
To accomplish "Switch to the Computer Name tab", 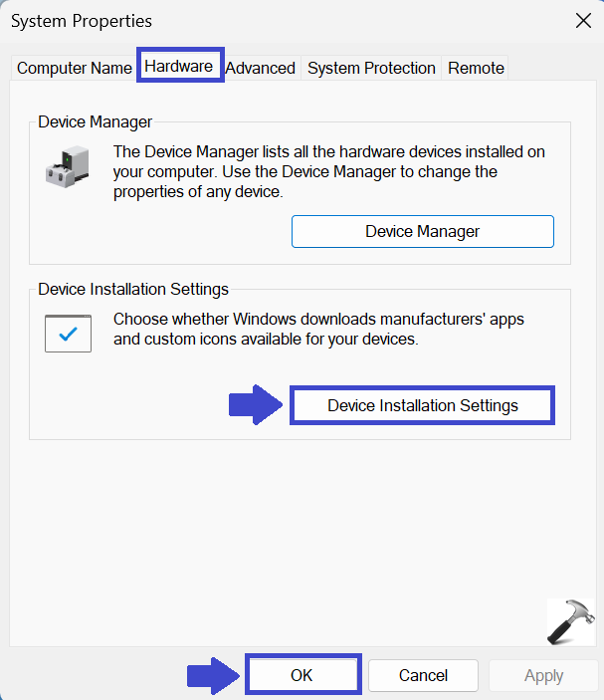I will [x=75, y=68].
